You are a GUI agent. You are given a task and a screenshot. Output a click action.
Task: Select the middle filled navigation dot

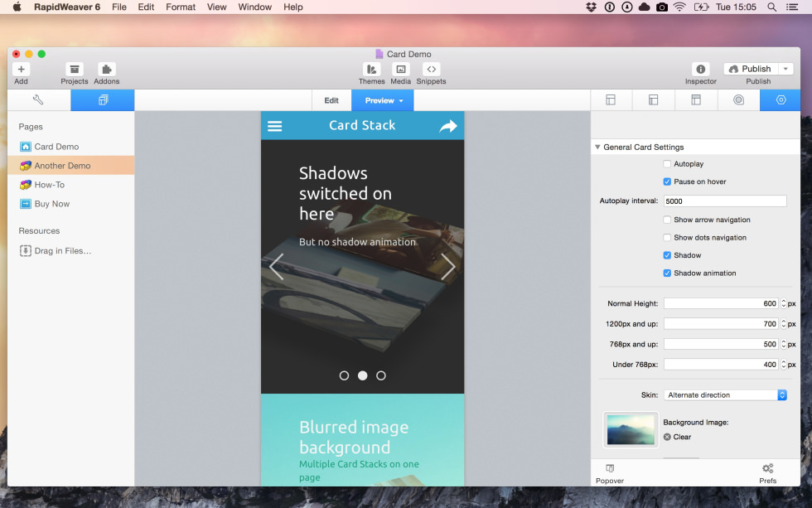tap(363, 375)
